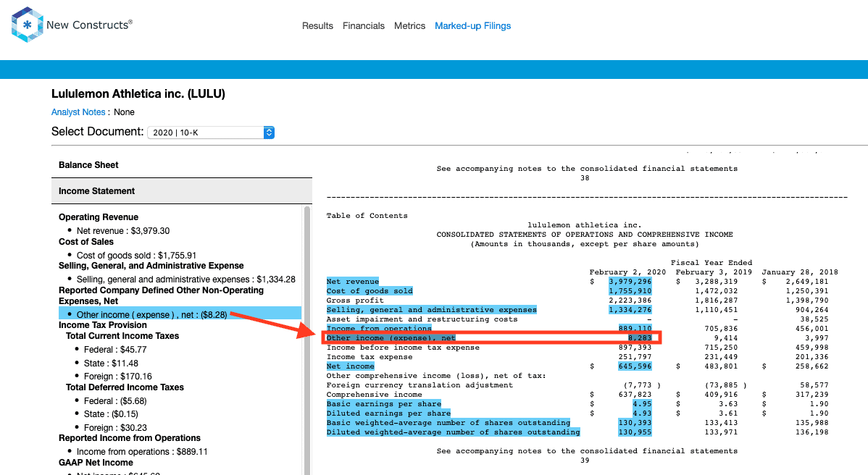Click Gross profit row label in filing
Viewport: 868px width, 475px height.
[355, 300]
